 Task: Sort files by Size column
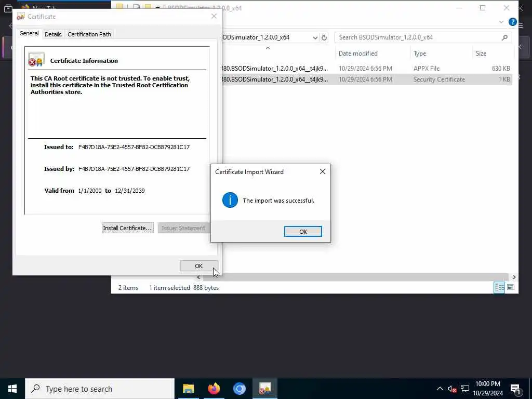point(481,54)
